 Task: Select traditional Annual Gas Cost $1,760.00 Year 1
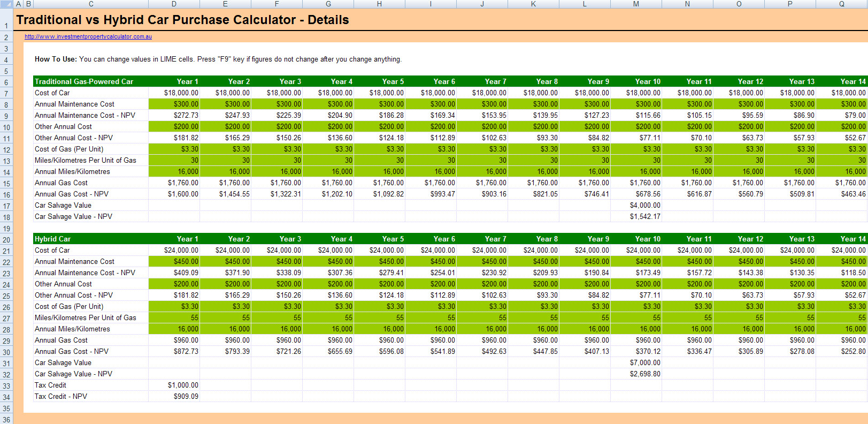(174, 183)
